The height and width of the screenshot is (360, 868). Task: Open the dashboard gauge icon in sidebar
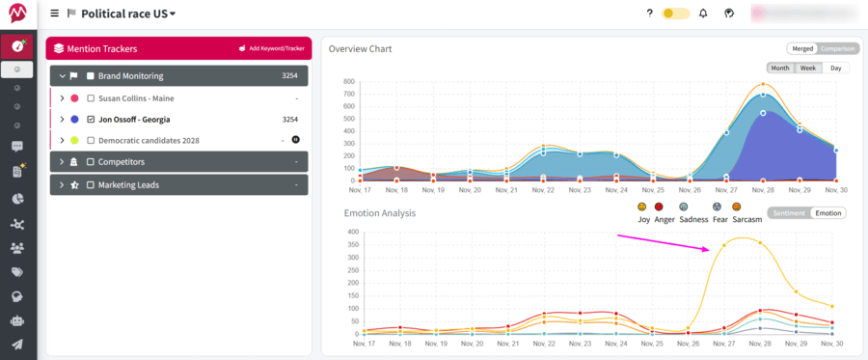coord(18,47)
